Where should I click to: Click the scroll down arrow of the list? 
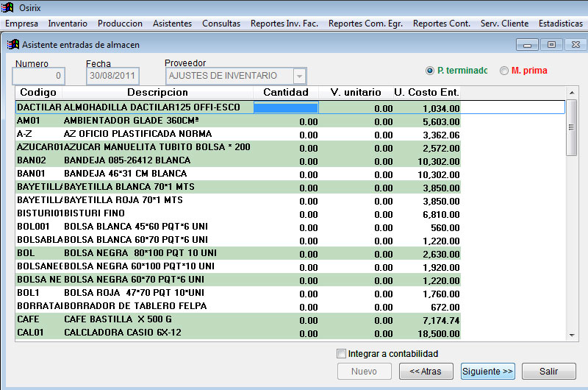click(x=572, y=336)
